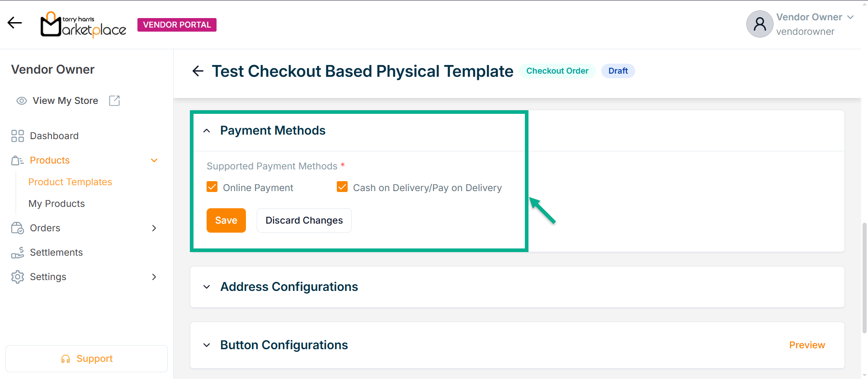Go to My Products in sidebar

57,204
